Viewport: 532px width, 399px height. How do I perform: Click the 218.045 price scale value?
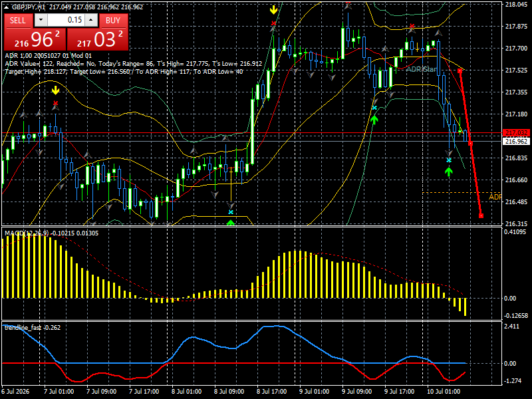(516, 5)
